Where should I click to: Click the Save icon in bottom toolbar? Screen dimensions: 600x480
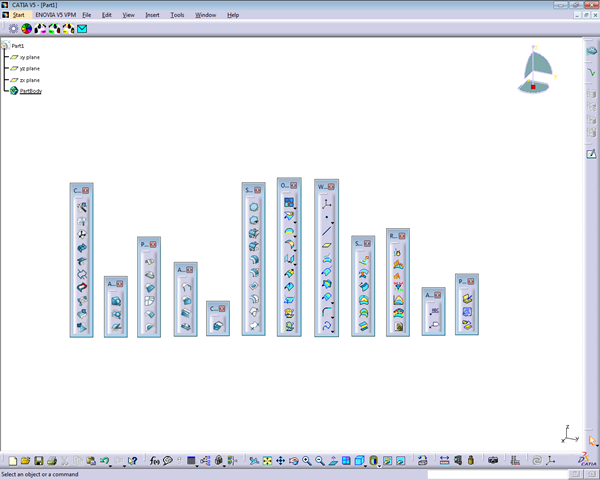click(x=39, y=460)
